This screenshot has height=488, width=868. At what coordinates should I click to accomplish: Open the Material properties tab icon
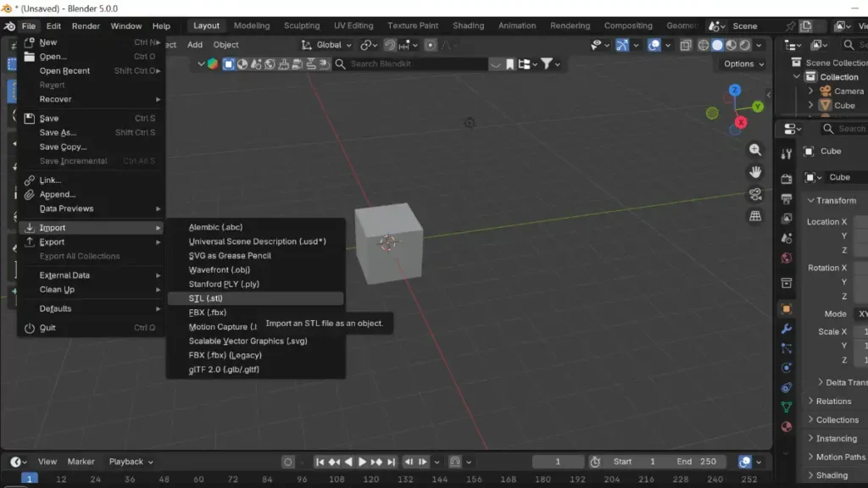click(x=786, y=427)
